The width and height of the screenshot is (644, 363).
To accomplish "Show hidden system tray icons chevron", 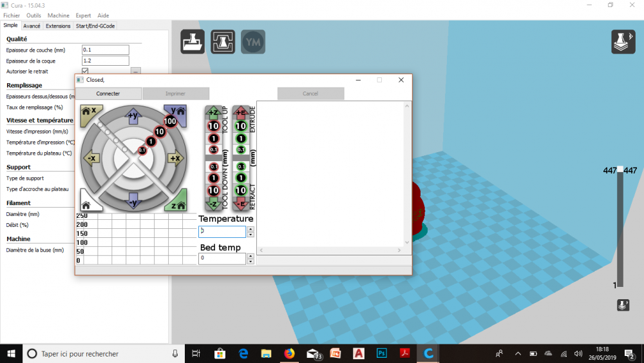I will tap(518, 353).
